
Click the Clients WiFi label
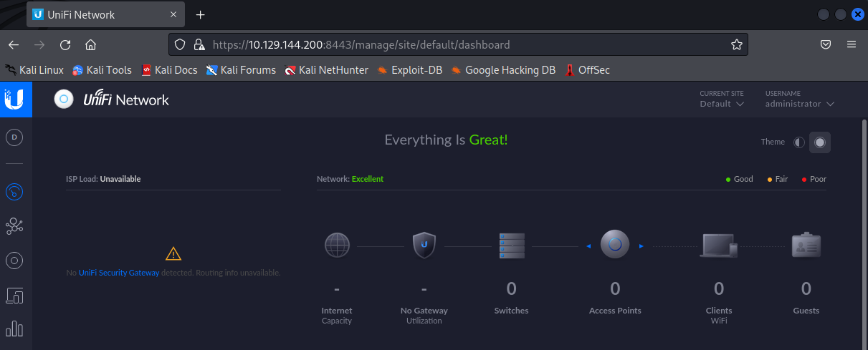pyautogui.click(x=718, y=316)
